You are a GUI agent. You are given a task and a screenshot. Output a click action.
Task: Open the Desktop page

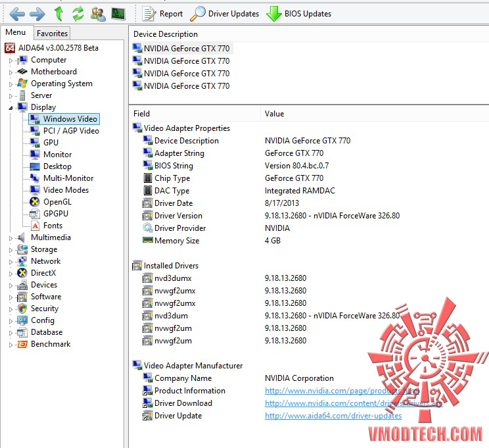[x=51, y=166]
